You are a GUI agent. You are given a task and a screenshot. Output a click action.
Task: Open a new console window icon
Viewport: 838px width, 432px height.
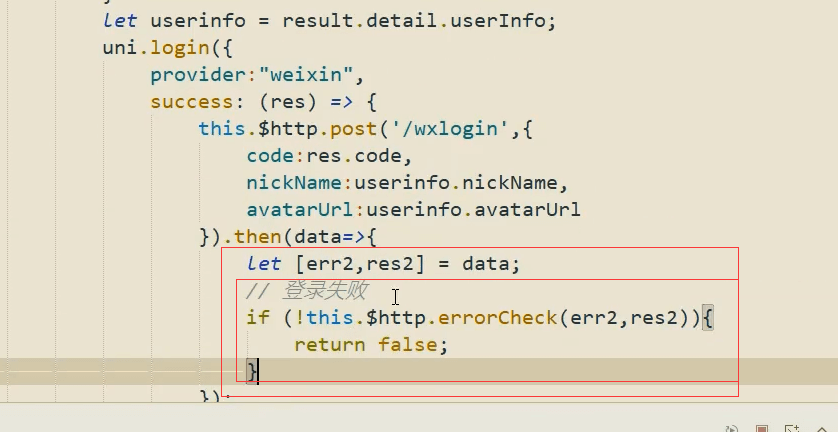[792, 429]
